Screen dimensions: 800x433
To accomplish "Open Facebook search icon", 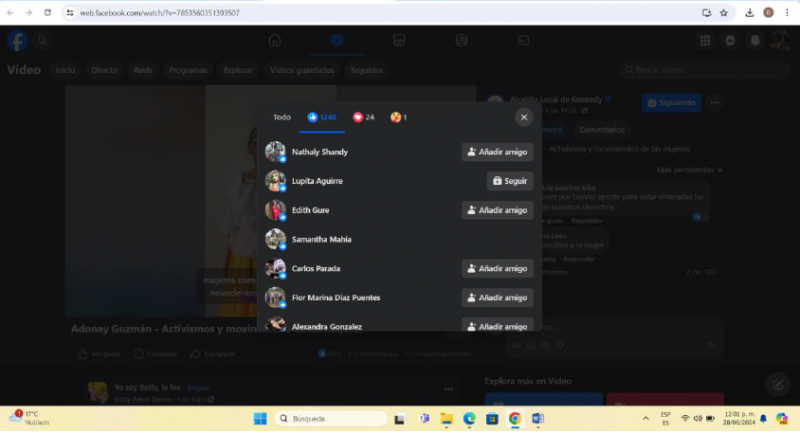I will (42, 40).
